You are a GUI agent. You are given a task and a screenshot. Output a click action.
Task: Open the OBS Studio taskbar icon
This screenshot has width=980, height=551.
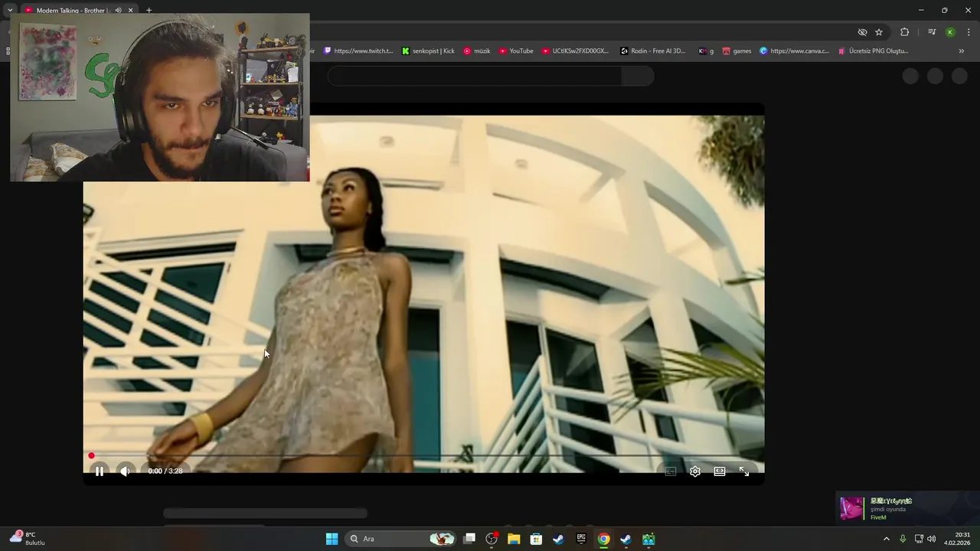(x=492, y=539)
